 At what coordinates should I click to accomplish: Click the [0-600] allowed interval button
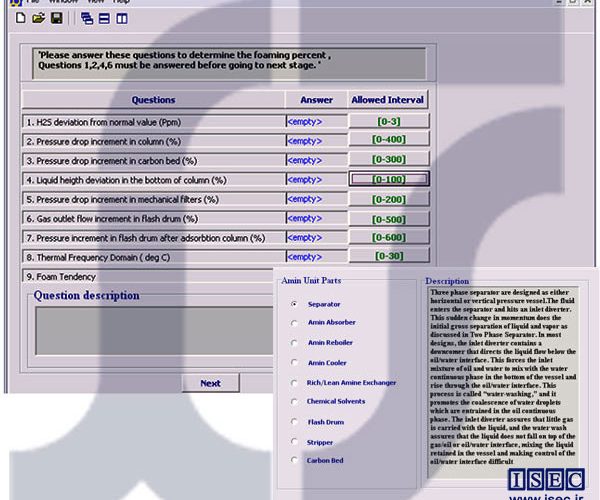coord(389,237)
